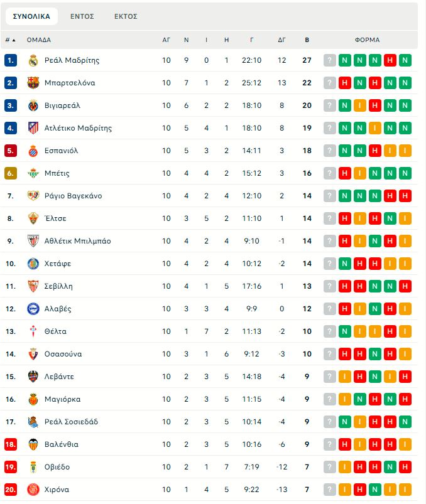Select the ΣΥΝΟΛΙΚΑ tab

[31, 16]
